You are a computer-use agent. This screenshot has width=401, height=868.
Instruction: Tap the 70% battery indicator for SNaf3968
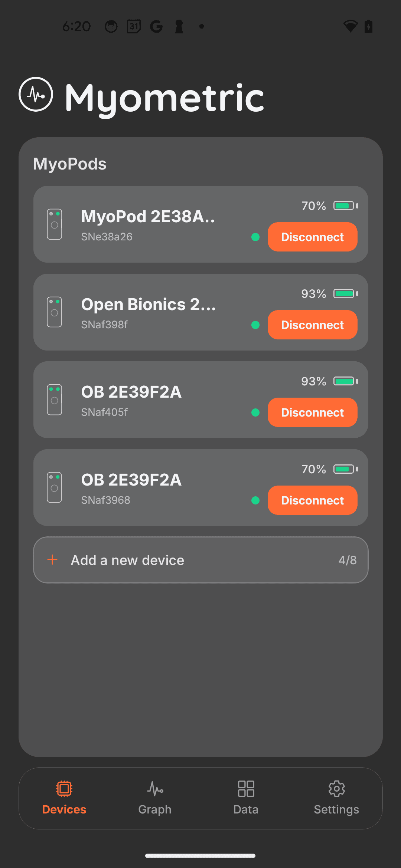tap(329, 468)
